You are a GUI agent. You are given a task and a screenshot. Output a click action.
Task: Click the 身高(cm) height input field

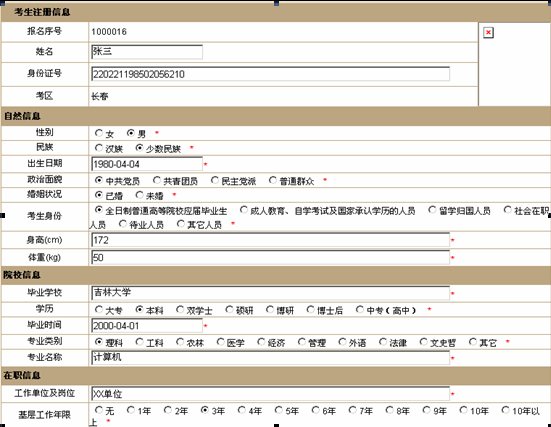pyautogui.click(x=270, y=240)
